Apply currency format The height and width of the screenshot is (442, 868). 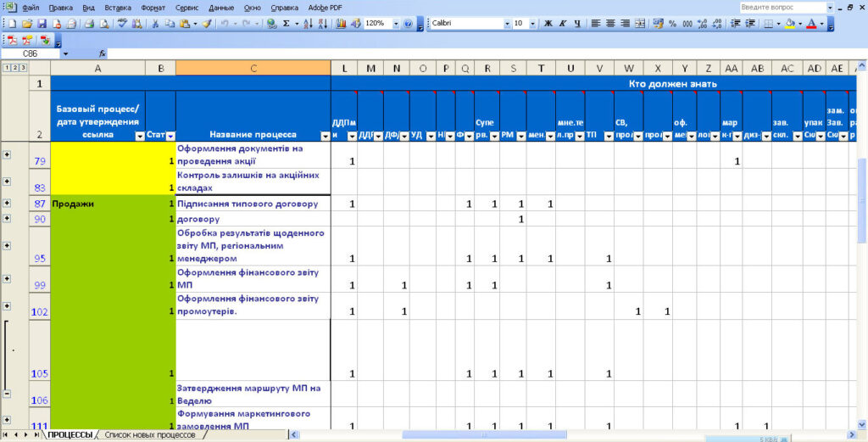tap(658, 24)
